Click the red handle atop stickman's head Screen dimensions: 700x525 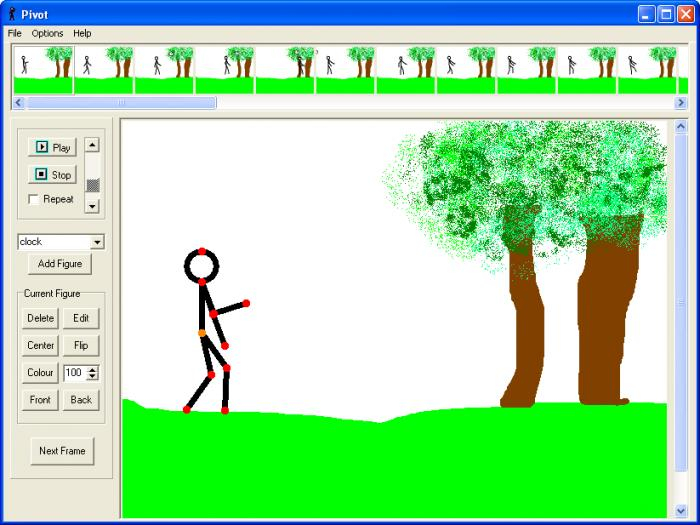202,251
